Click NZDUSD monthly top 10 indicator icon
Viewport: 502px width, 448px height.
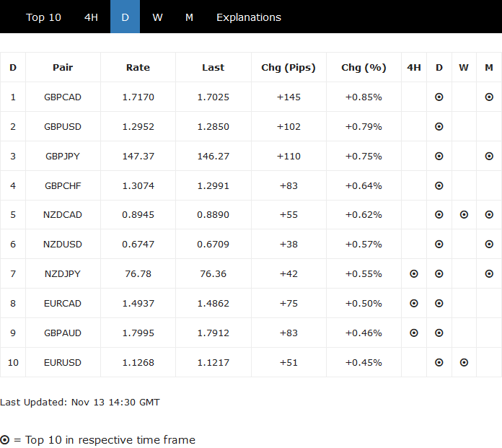pos(489,244)
